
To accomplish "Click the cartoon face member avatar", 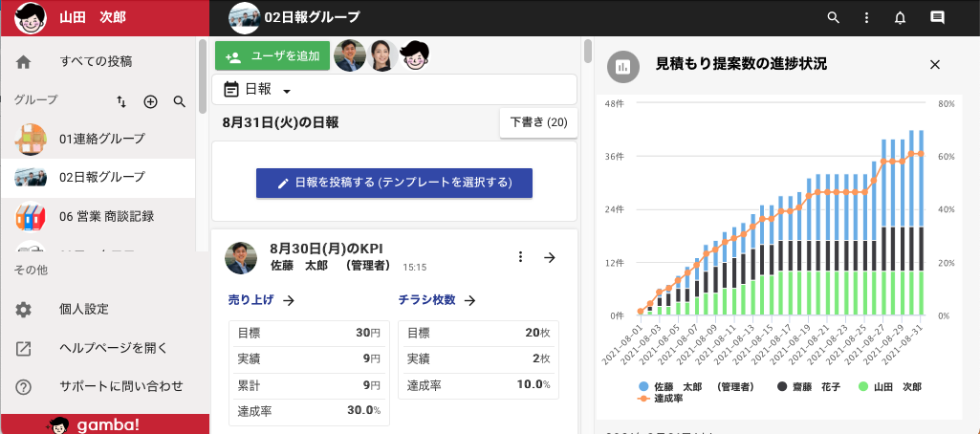I will click(x=414, y=56).
